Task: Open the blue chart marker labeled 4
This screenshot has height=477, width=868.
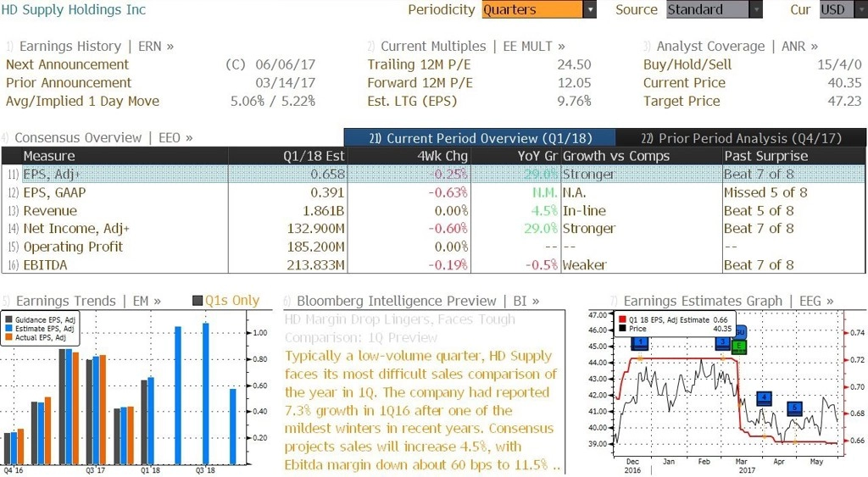Action: tap(764, 398)
